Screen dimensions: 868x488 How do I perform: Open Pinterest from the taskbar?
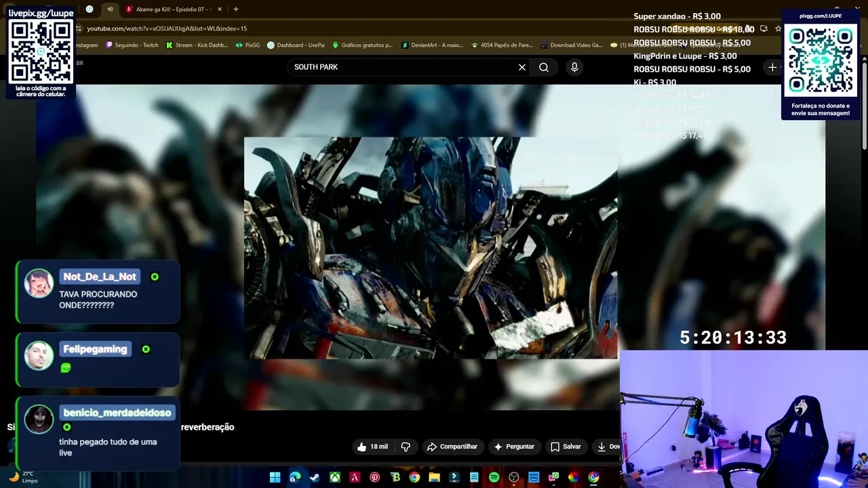click(374, 477)
